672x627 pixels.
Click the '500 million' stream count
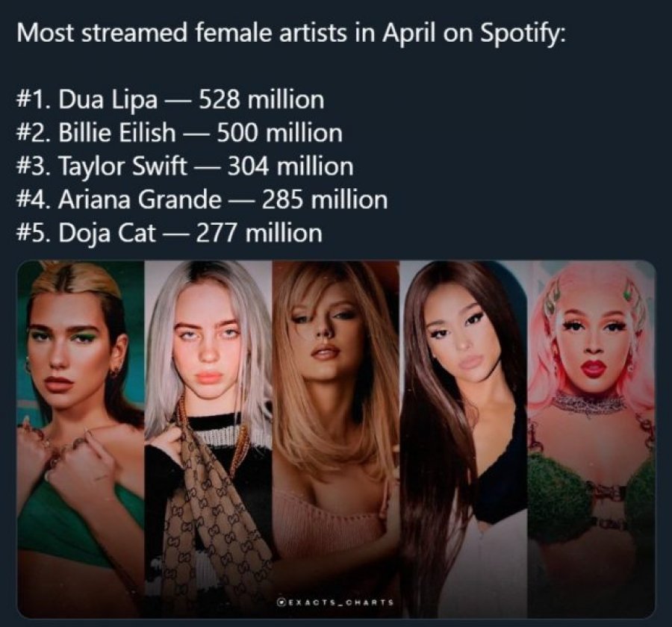click(279, 134)
